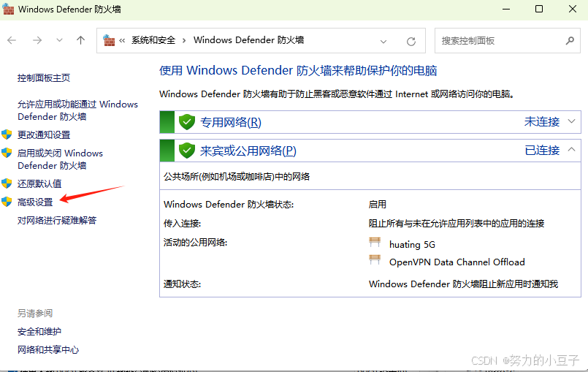Click the firewall icon in the address bar
The height and width of the screenshot is (372, 588).
tap(109, 40)
